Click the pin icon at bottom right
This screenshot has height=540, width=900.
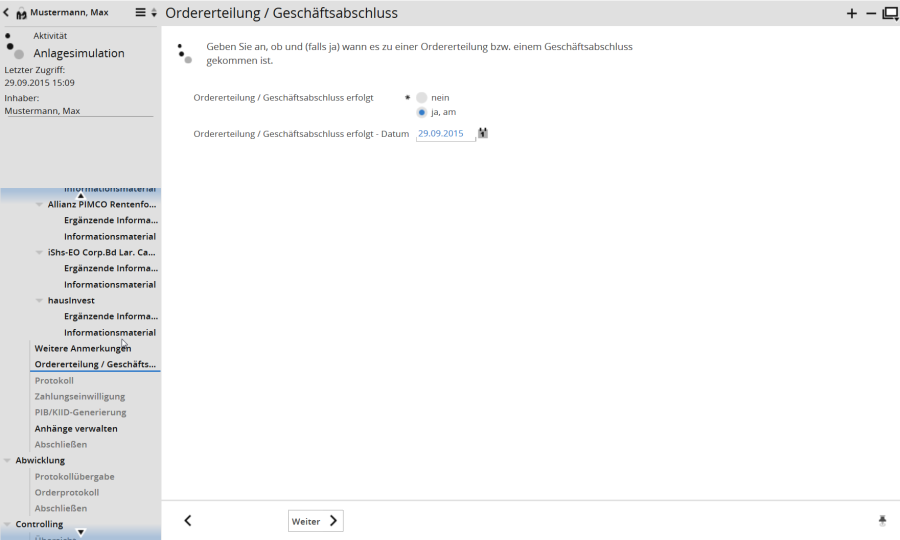pyautogui.click(x=882, y=521)
